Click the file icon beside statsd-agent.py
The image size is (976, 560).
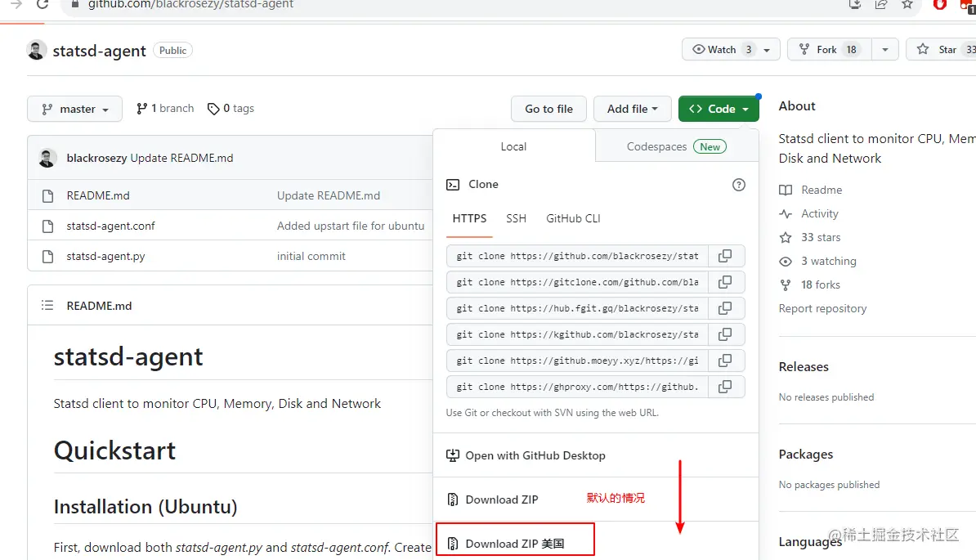coord(47,257)
